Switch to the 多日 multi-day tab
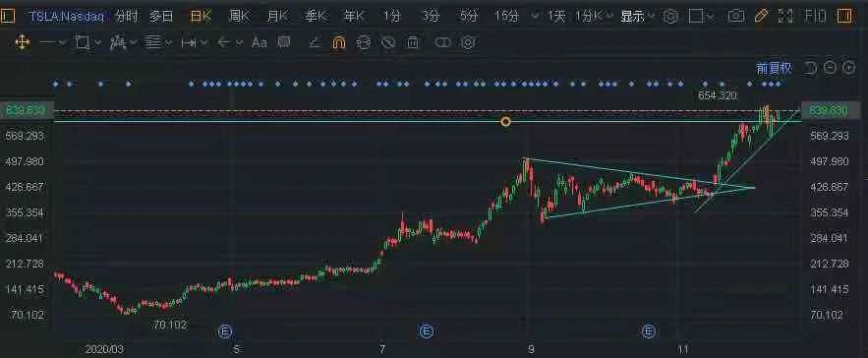Image resolution: width=868 pixels, height=358 pixels. pos(161,17)
